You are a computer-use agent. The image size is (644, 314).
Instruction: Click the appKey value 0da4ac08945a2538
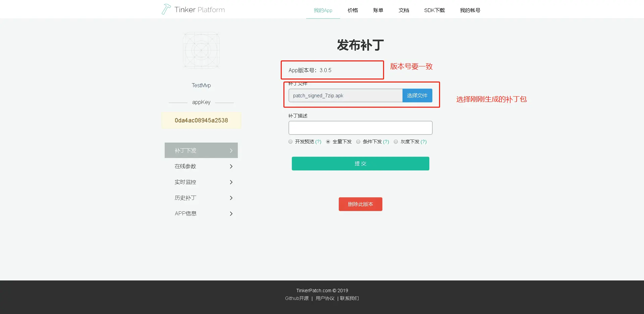[x=201, y=120]
